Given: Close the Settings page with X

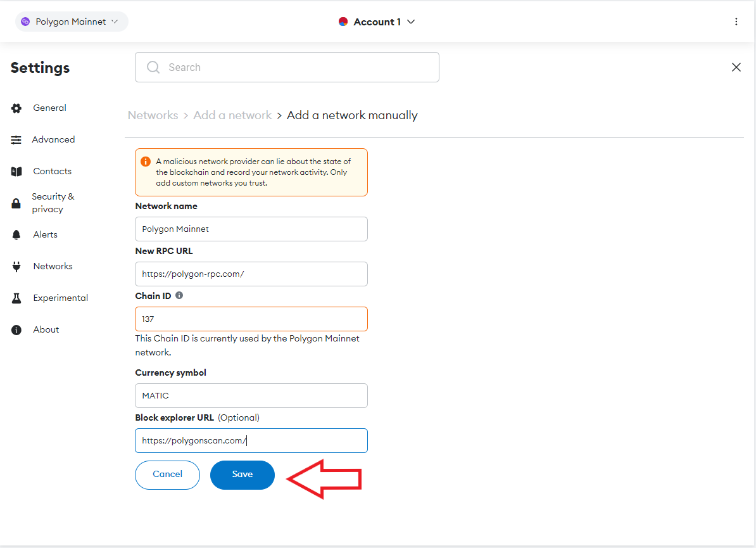Looking at the screenshot, I should [736, 67].
